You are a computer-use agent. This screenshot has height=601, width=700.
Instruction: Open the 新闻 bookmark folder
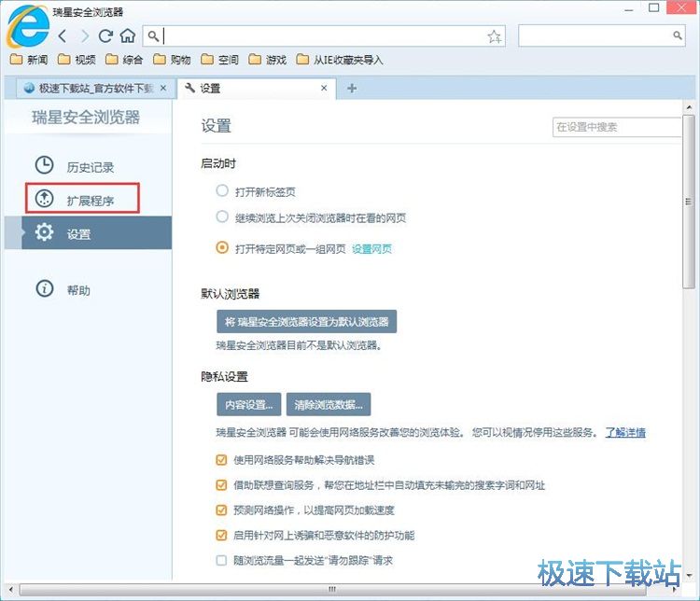pos(29,60)
